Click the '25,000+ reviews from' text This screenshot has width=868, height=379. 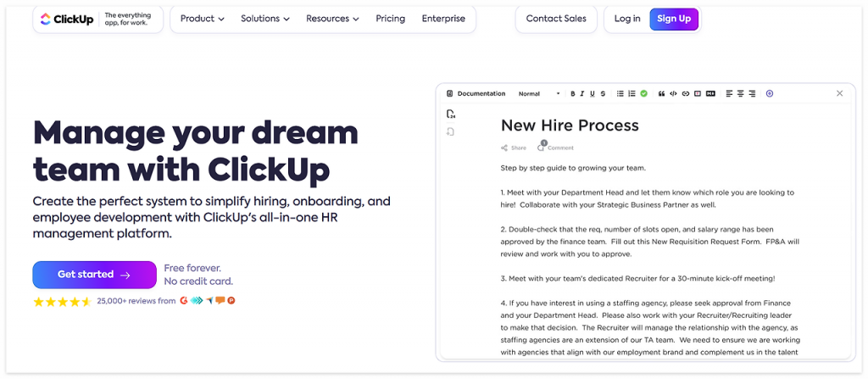(x=136, y=301)
